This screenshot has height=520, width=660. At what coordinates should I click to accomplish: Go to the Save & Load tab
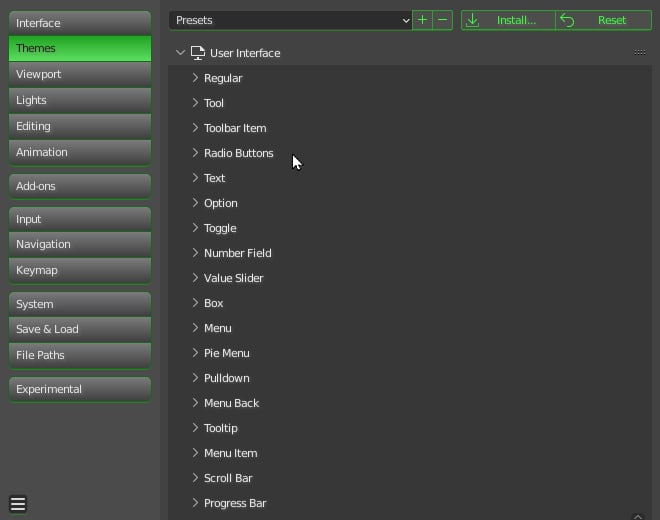pos(80,329)
